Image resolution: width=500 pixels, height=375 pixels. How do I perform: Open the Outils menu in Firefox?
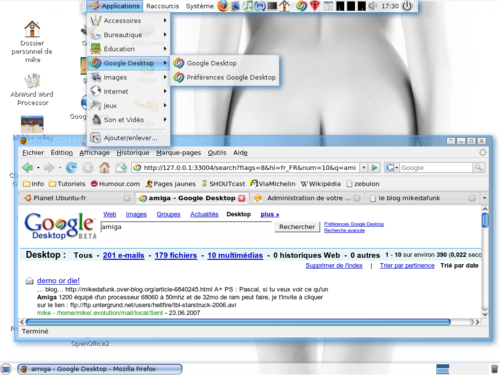click(x=217, y=153)
